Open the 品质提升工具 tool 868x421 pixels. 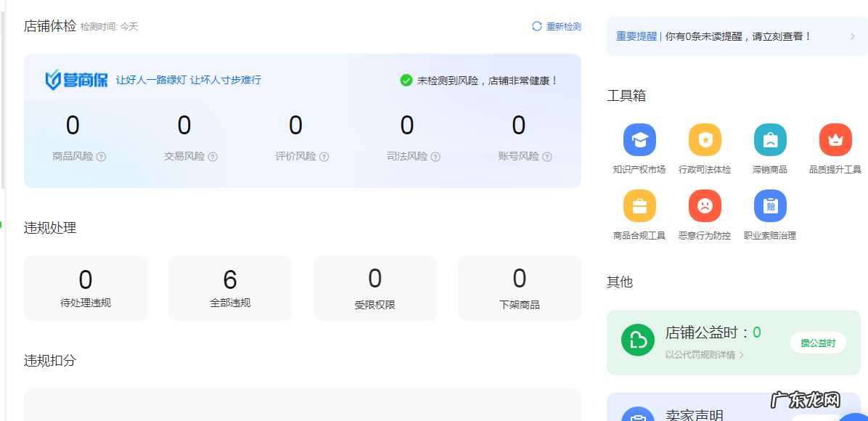[835, 139]
